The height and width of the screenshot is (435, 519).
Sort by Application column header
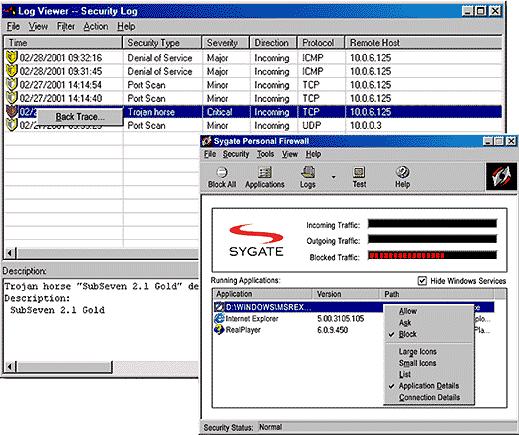tap(262, 294)
